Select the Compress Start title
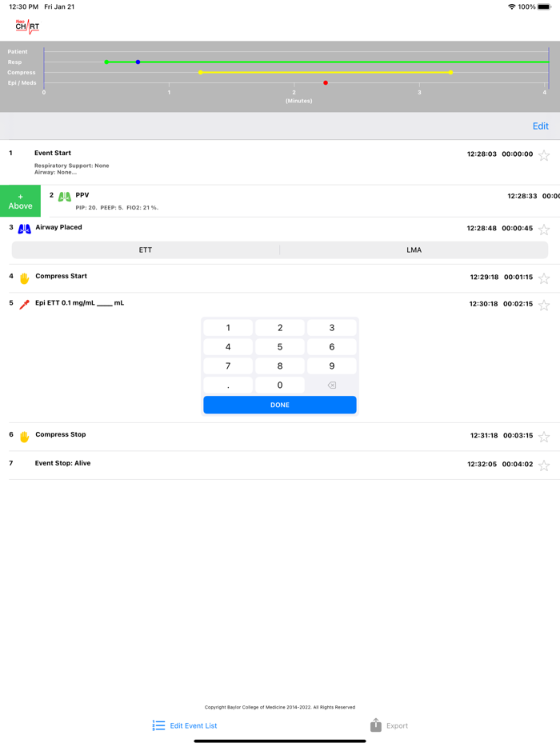The height and width of the screenshot is (747, 560). tap(61, 276)
